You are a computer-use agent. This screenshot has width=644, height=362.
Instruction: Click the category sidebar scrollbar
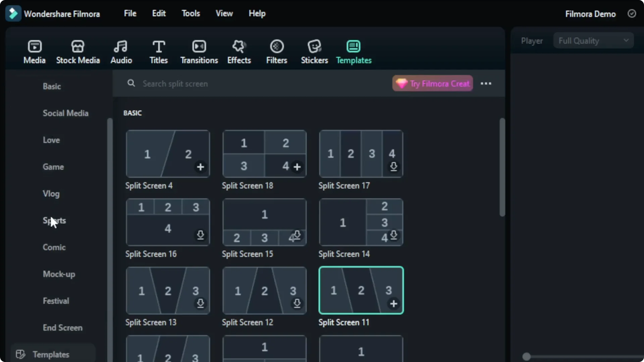point(110,240)
